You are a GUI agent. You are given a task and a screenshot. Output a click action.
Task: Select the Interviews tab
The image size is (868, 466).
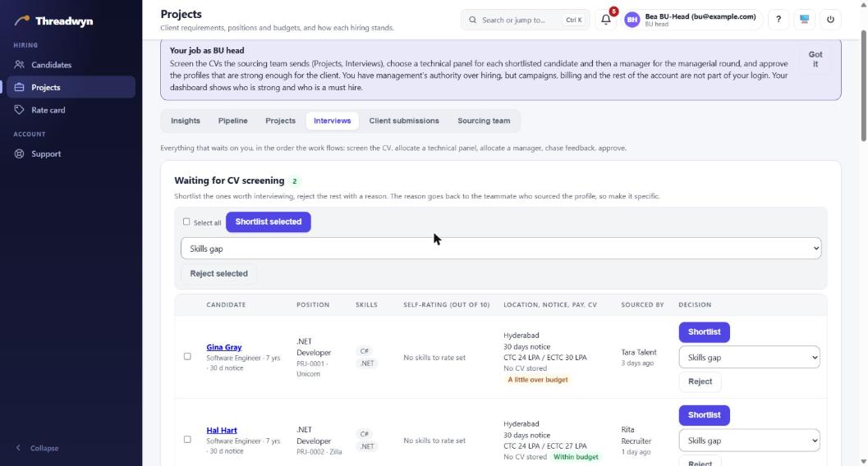pyautogui.click(x=332, y=121)
